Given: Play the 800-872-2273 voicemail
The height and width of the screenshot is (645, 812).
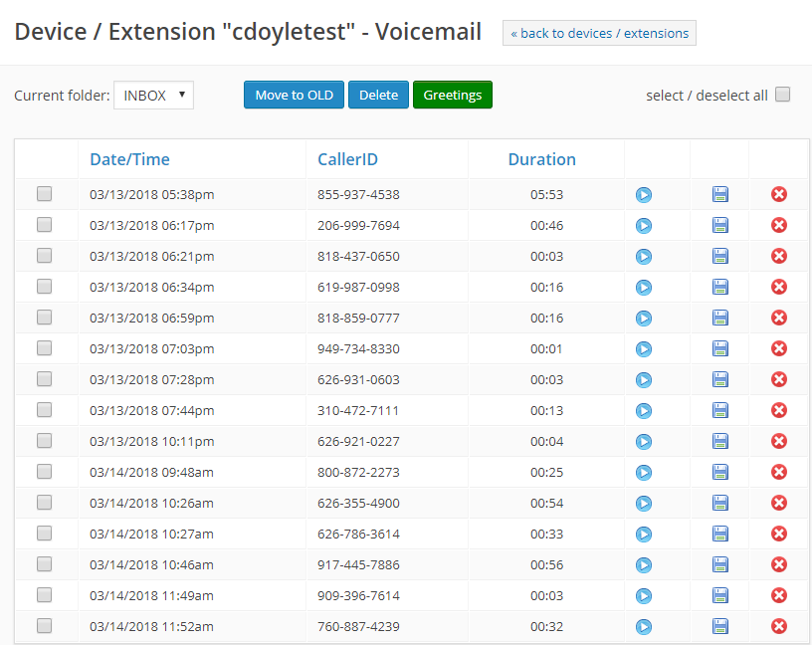Looking at the screenshot, I should click(x=643, y=473).
